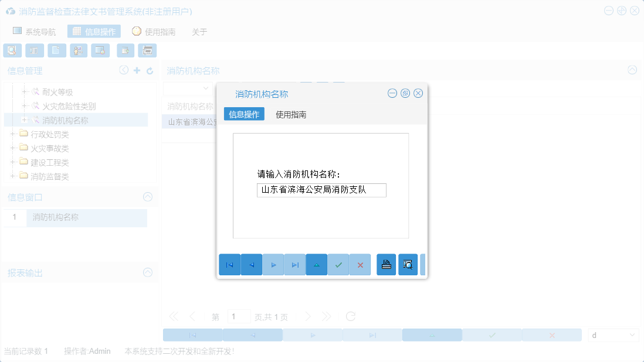The image size is (644, 362).
Task: Go to previous record in the dialog
Action: click(x=251, y=264)
